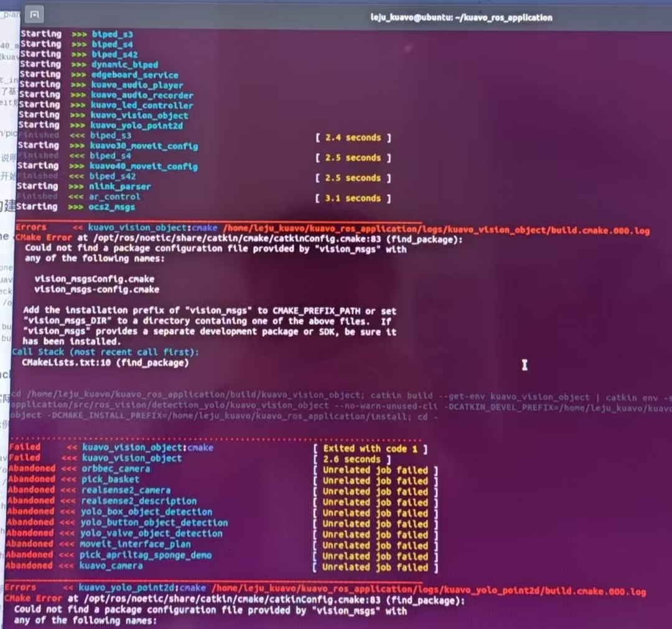
Task: Open the kuavo_yolo_point2d build.cmake.000.log path
Action: click(428, 591)
